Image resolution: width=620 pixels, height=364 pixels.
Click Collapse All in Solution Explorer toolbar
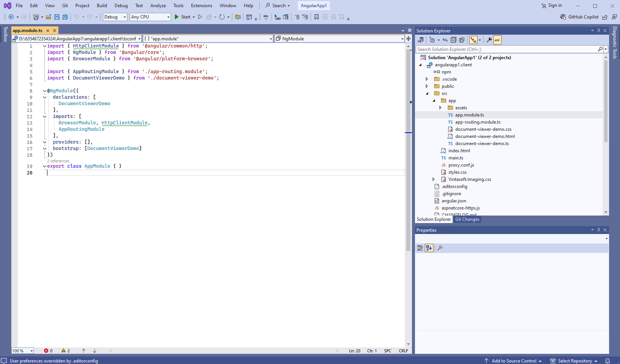453,40
